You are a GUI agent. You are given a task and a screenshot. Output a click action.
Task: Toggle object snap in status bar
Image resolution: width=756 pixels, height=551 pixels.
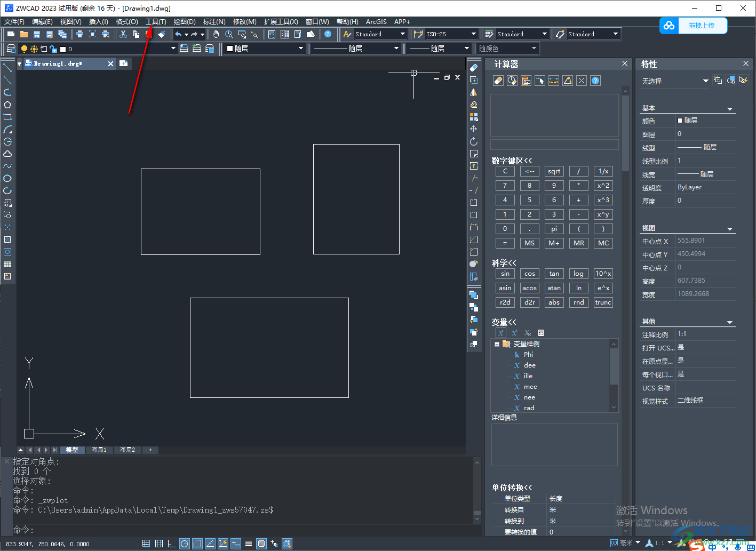pyautogui.click(x=197, y=544)
